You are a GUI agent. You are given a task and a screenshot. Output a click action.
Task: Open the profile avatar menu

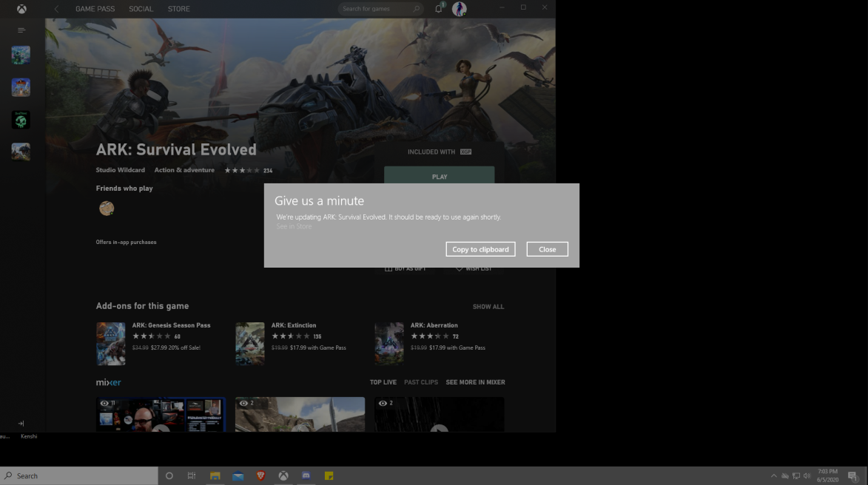coord(459,9)
